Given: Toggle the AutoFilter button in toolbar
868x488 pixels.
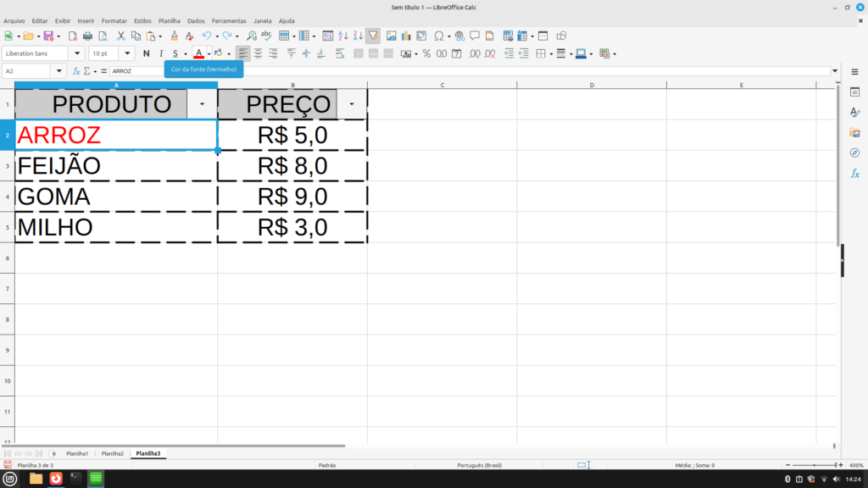Looking at the screenshot, I should point(373,36).
